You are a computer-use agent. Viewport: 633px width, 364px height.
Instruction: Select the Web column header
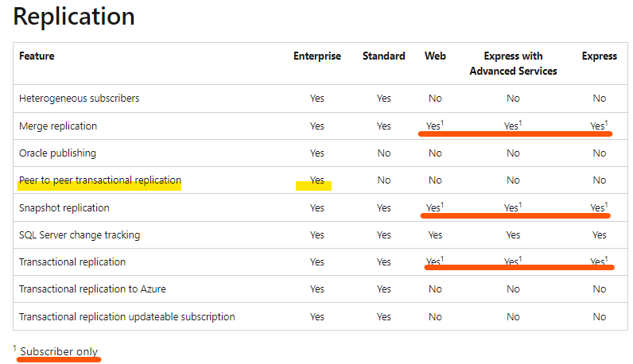click(435, 56)
